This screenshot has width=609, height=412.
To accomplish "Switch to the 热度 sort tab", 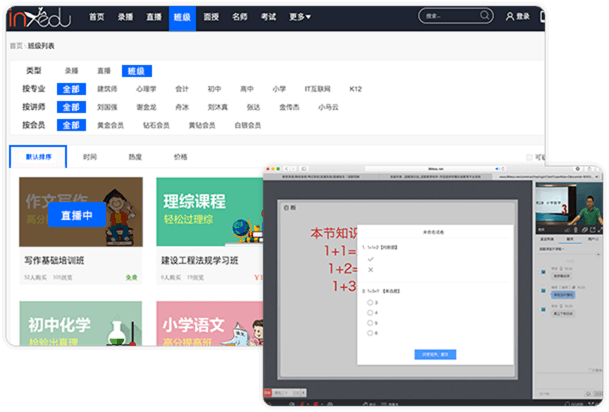I will coord(135,157).
